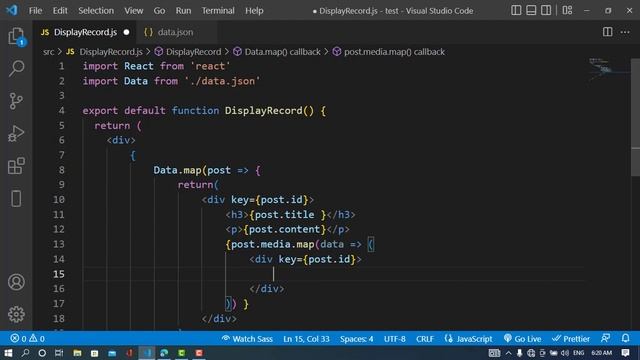Click DisplayRecord function name on line 4
The height and width of the screenshot is (360, 640).
pyautogui.click(x=264, y=111)
